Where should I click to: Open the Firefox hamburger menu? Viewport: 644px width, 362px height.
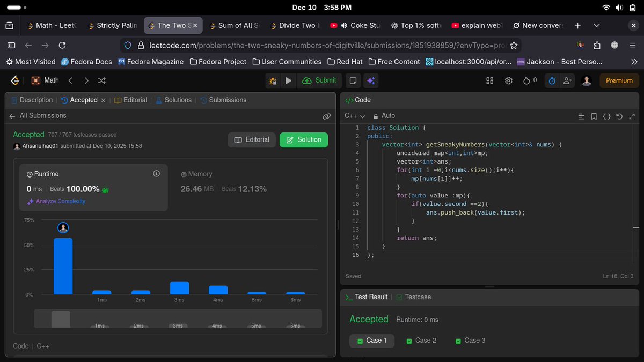[632, 46]
